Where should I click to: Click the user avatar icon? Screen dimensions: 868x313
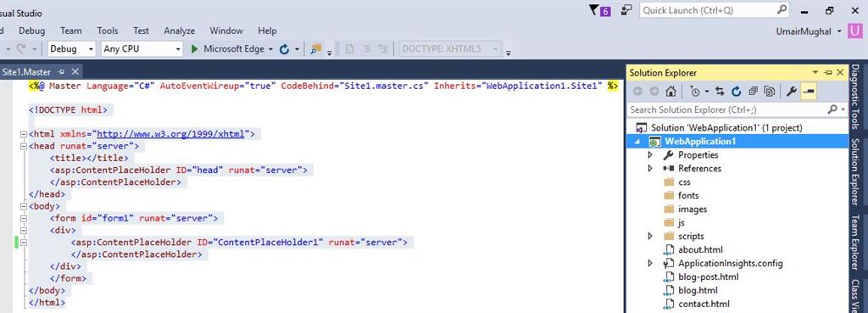[x=854, y=31]
